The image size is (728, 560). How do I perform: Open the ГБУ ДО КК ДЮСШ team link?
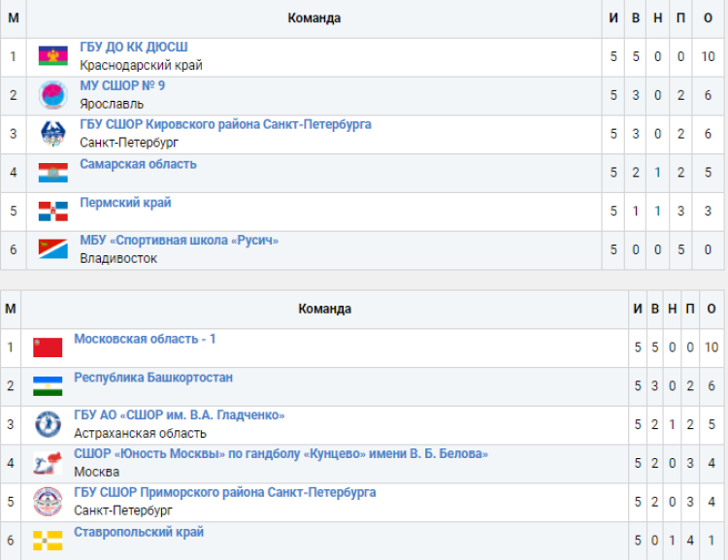click(x=134, y=48)
